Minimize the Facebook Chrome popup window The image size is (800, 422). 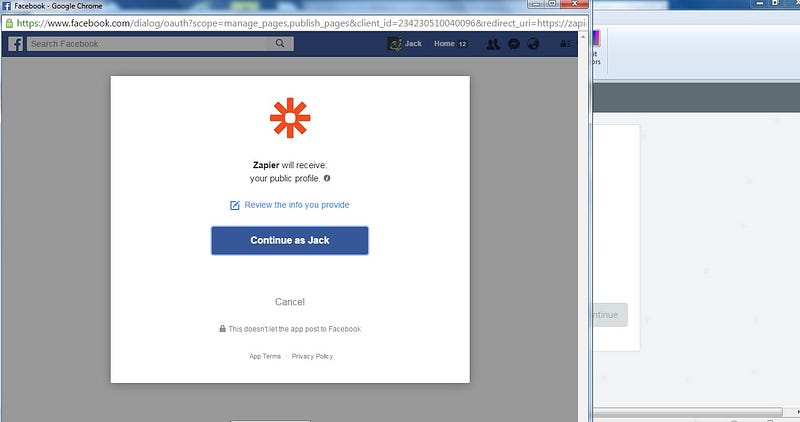(536, 4)
